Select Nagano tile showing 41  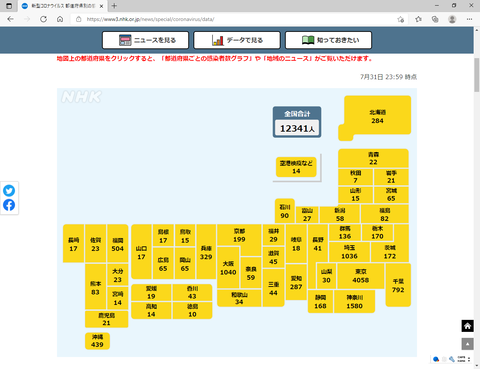point(318,244)
